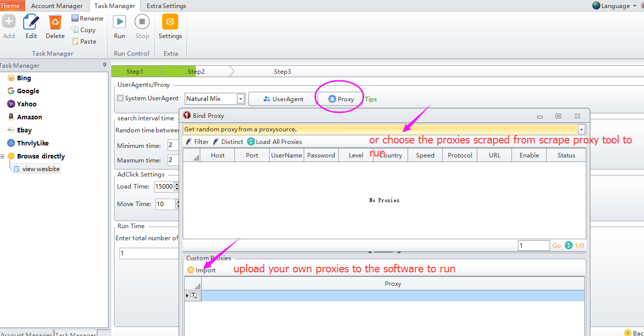Collapse the Browse directly tree node
This screenshot has width=644, height=336.
pyautogui.click(x=3, y=156)
